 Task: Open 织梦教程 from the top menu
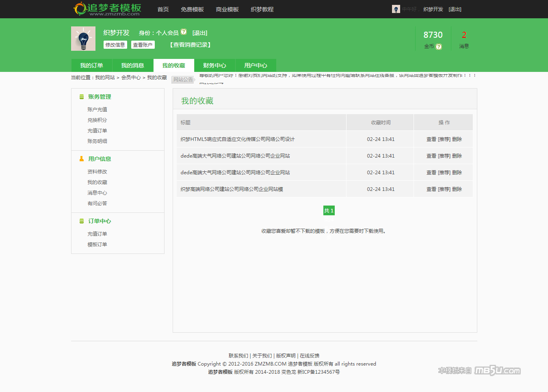(262, 9)
